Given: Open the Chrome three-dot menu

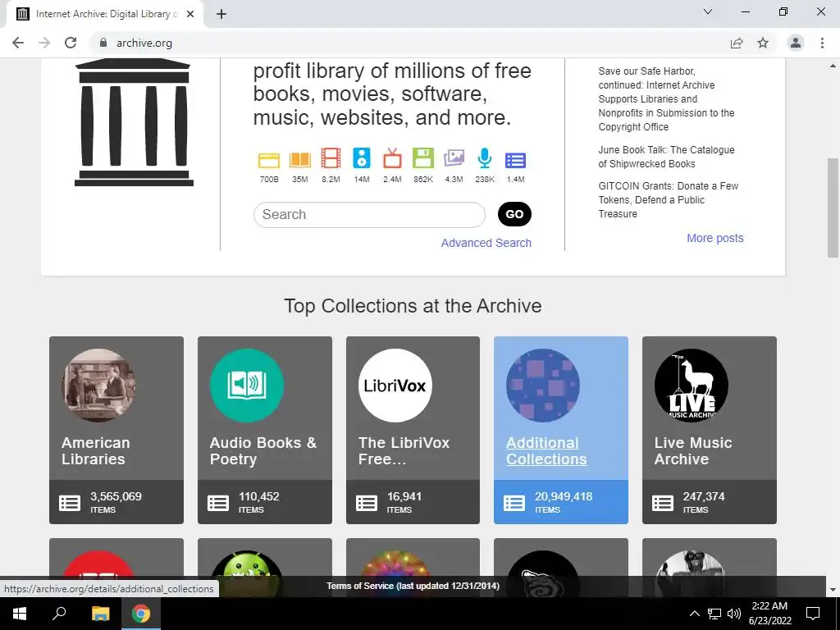Looking at the screenshot, I should coord(822,43).
